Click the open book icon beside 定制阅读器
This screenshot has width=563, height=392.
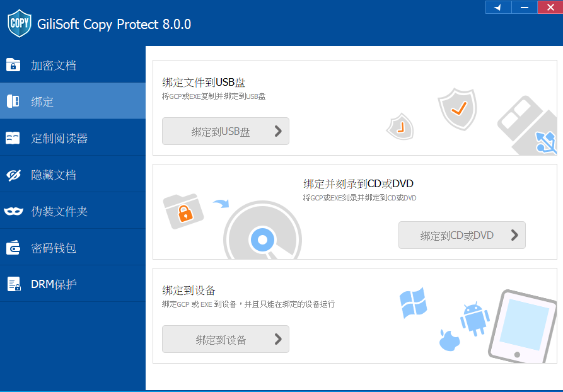13,138
